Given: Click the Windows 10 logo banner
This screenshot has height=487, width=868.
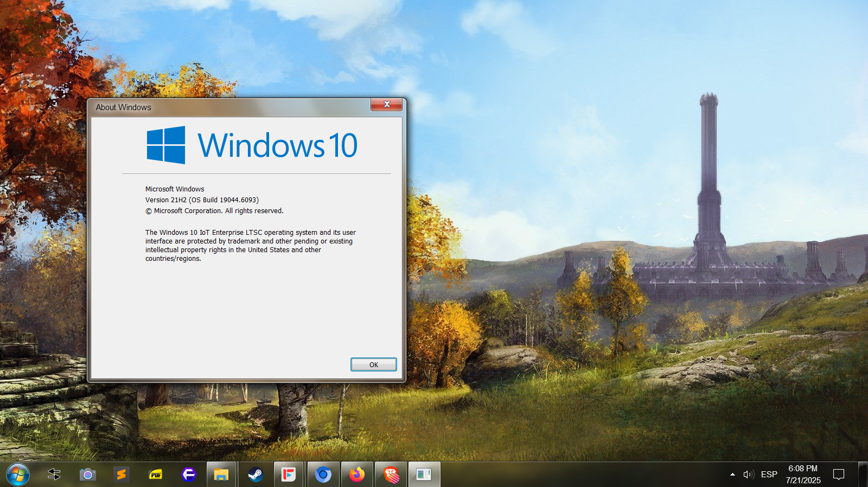Looking at the screenshot, I should 252,145.
